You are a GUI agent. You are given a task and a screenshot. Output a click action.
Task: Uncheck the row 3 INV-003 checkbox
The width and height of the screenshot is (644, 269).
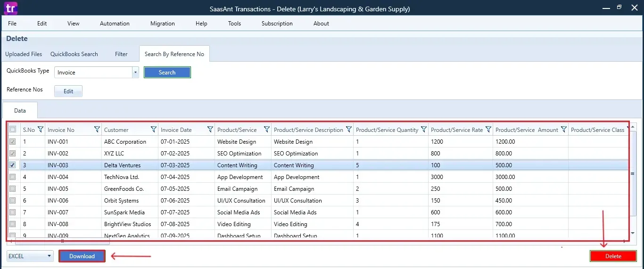click(13, 165)
